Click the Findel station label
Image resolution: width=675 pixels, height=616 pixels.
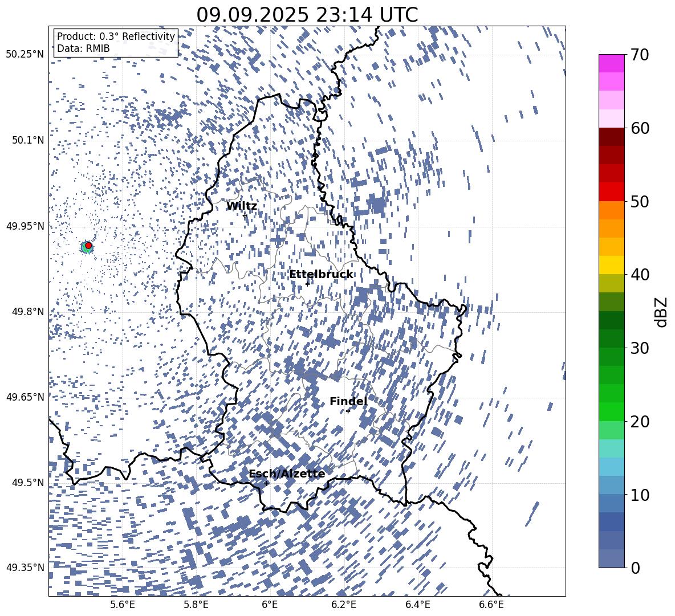(348, 401)
